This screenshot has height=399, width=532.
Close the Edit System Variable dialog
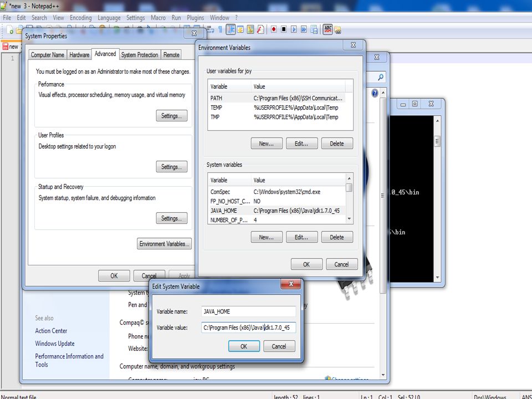[x=291, y=284]
